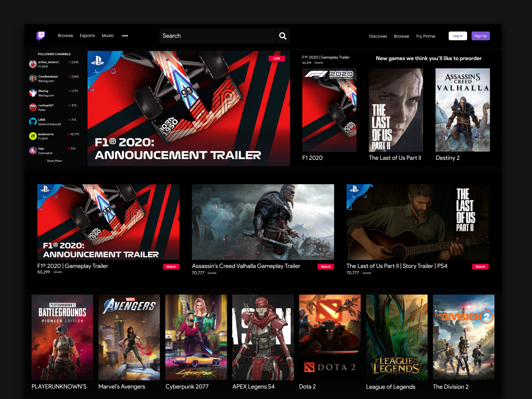Watch F1 2020 Gameplay Trailer
Screen dimensions: 532x399
pyautogui.click(x=171, y=267)
